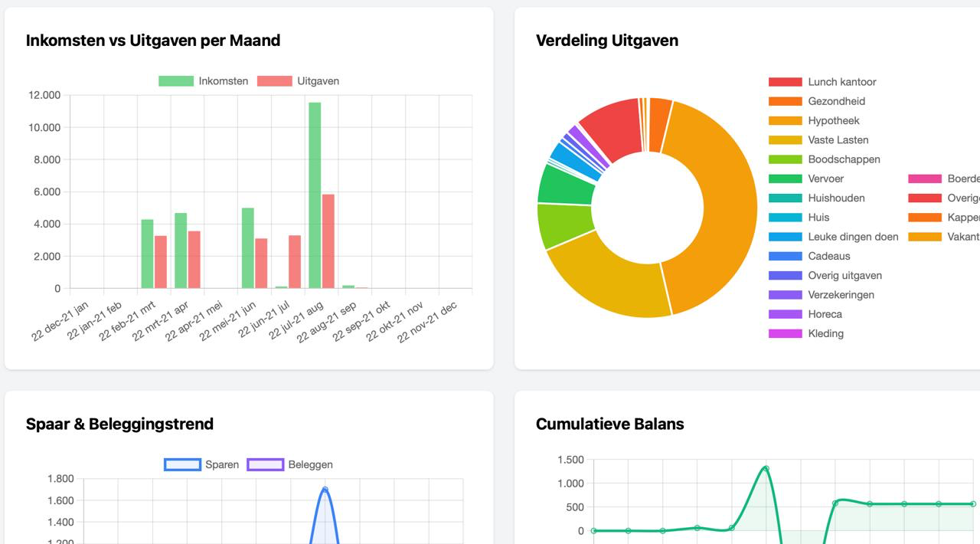
Task: Toggle the Overig uitgaven legend entry
Action: 825,275
